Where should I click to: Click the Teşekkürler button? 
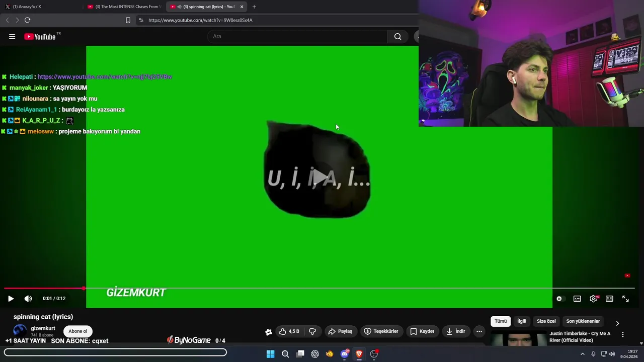(381, 331)
